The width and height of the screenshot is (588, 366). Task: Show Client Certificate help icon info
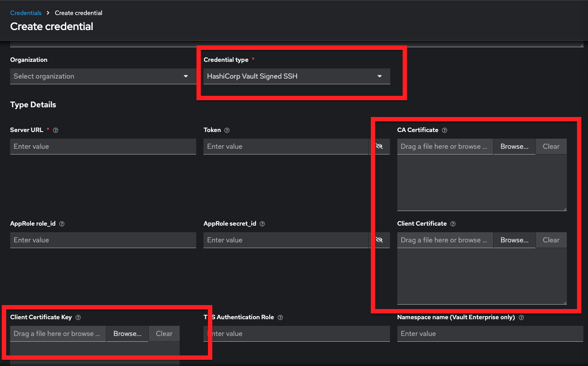coord(453,224)
